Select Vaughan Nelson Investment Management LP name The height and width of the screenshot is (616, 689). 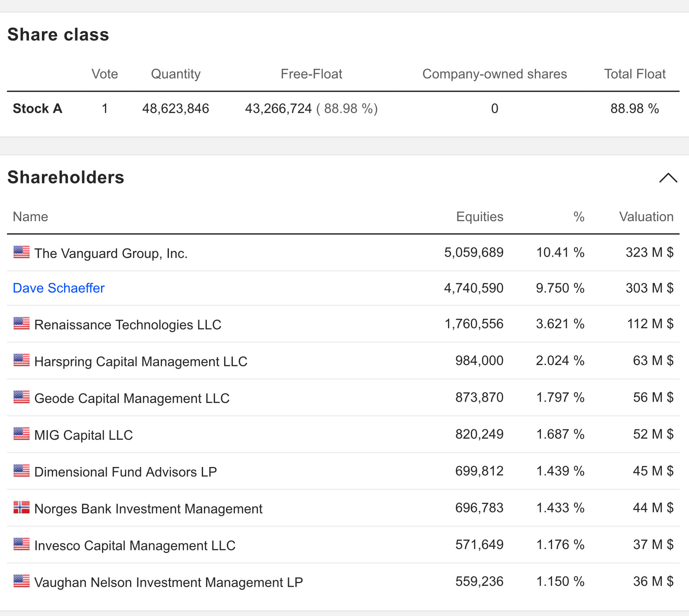168,582
